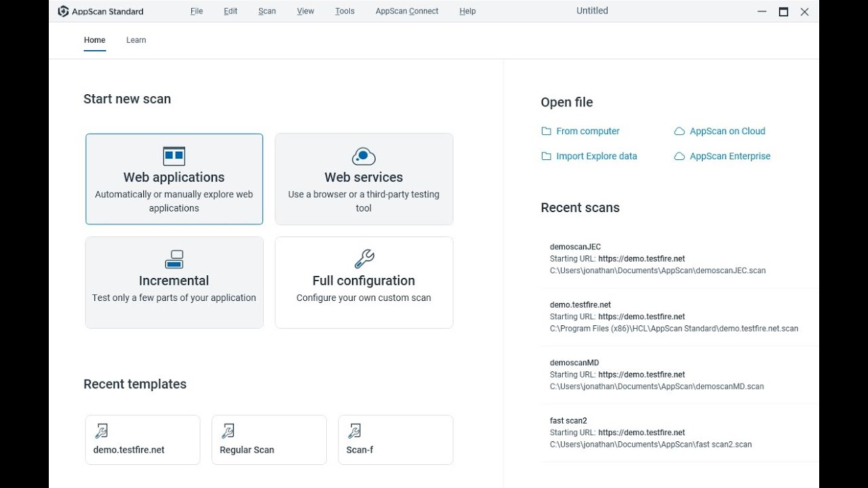Click the Recent templates heading
This screenshot has width=868, height=488.
[x=135, y=384]
